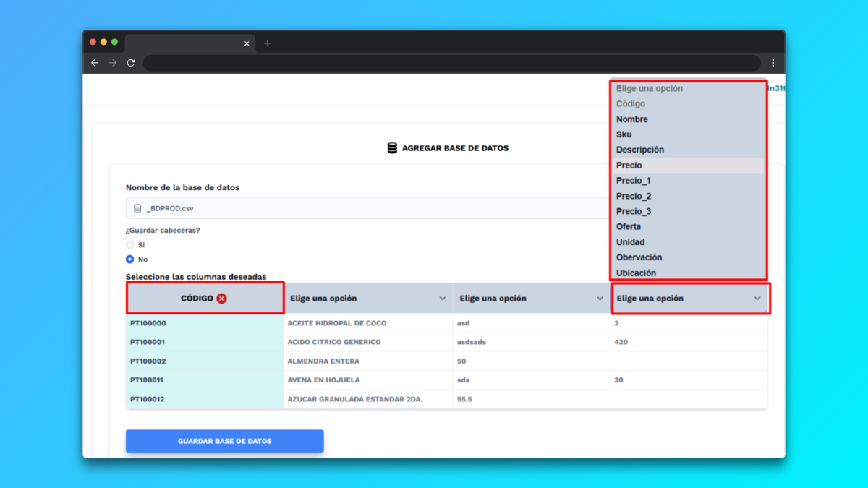
Task: Choose Precio from the dropdown list
Action: 629,166
